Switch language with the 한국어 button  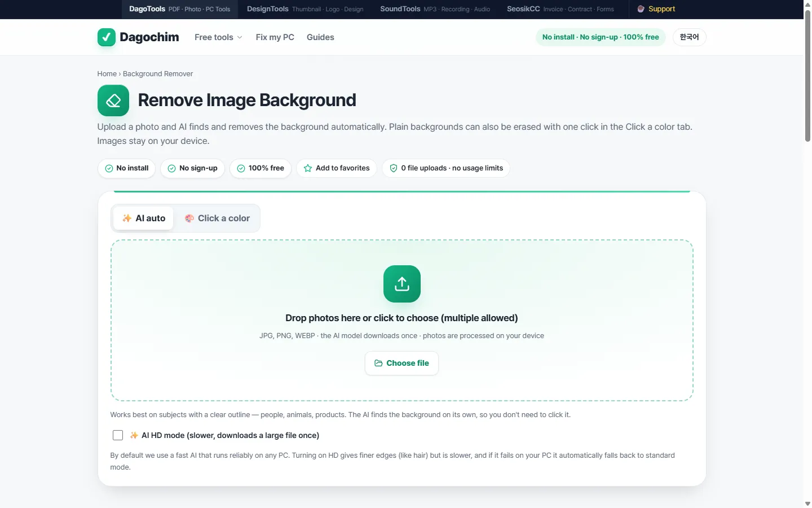[x=689, y=37]
